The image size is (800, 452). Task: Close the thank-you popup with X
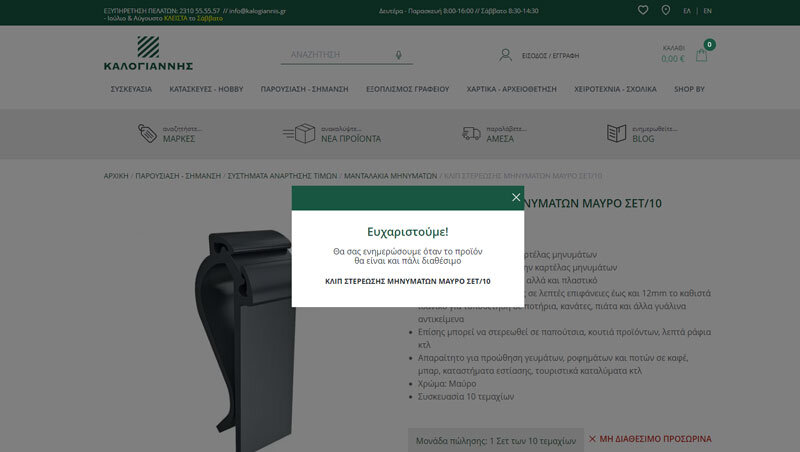[x=516, y=198]
